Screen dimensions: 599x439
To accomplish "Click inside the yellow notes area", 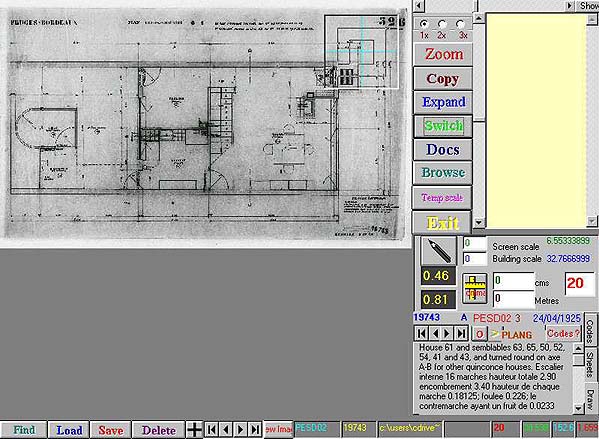I will click(x=536, y=120).
